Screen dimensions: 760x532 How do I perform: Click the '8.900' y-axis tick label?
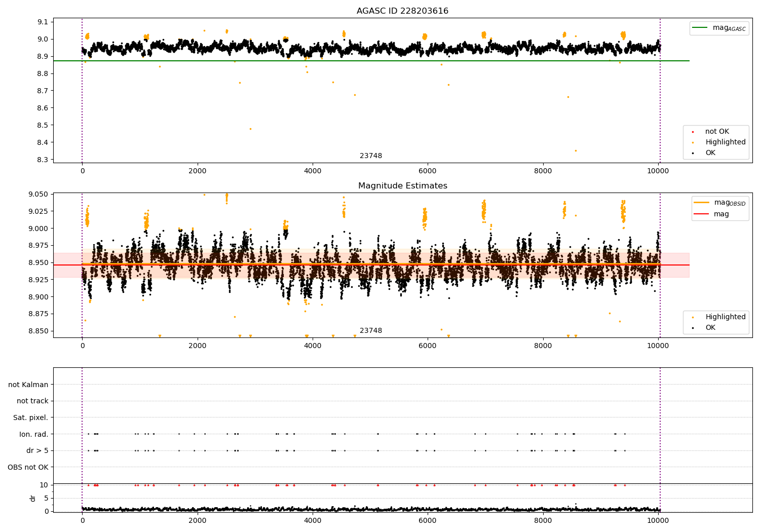point(39,297)
